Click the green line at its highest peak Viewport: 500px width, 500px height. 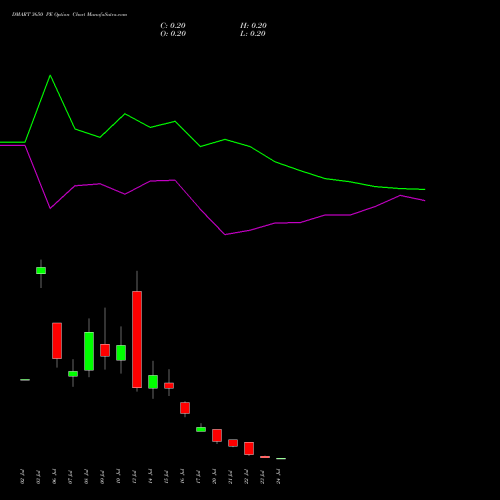pyautogui.click(x=50, y=76)
